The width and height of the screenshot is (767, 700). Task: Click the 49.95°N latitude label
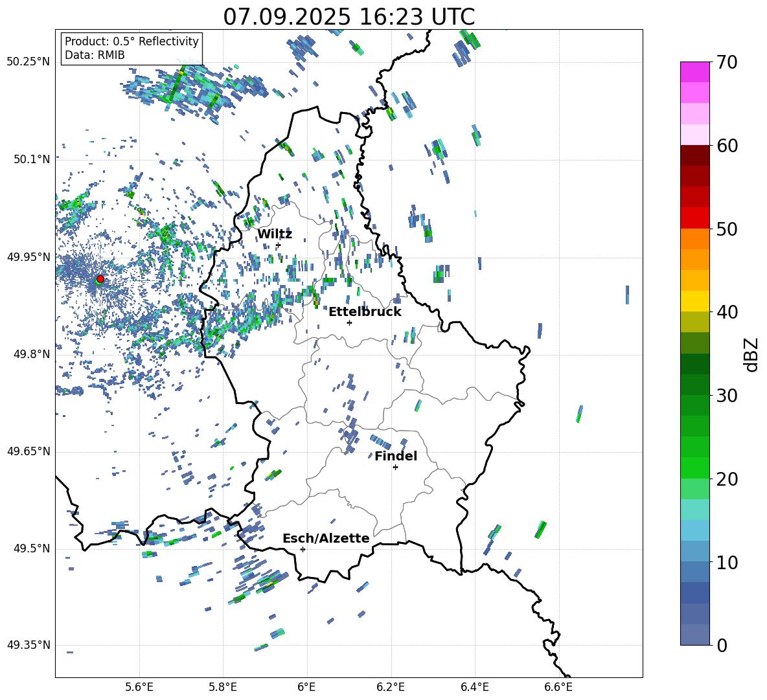29,257
